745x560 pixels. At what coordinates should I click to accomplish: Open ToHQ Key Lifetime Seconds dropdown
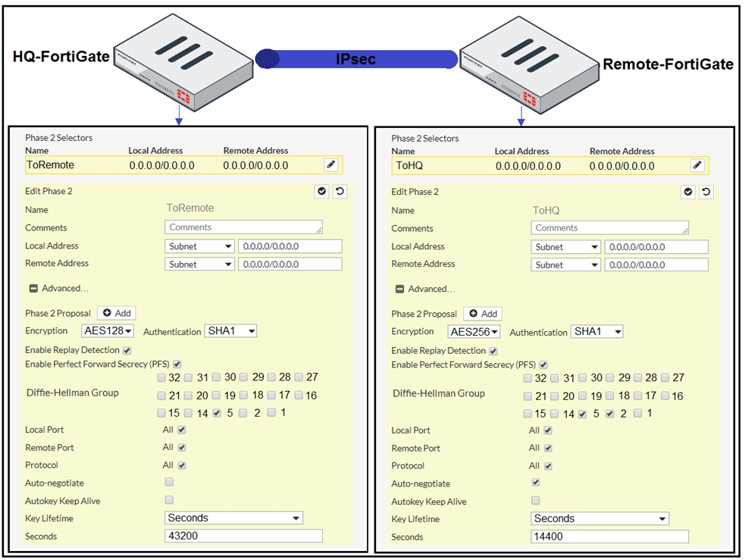[599, 519]
